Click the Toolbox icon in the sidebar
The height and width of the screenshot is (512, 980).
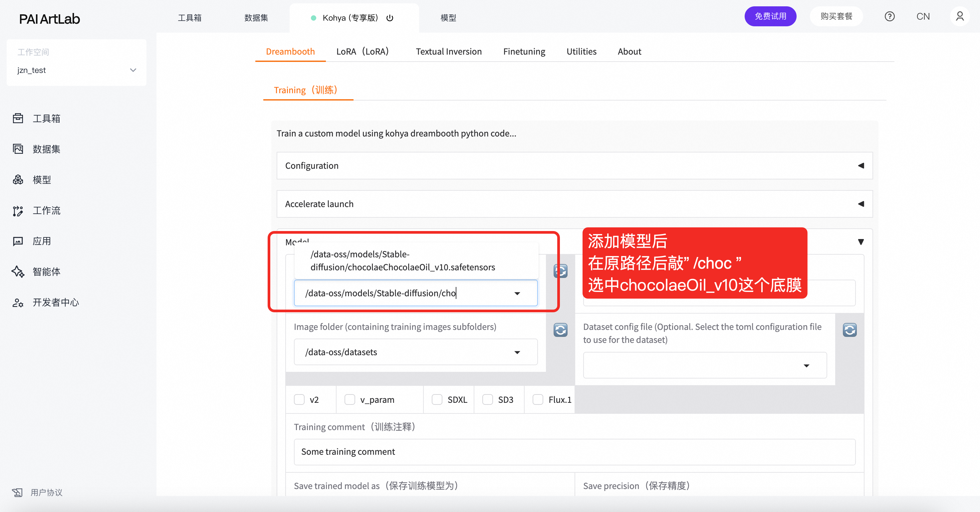[x=18, y=118]
